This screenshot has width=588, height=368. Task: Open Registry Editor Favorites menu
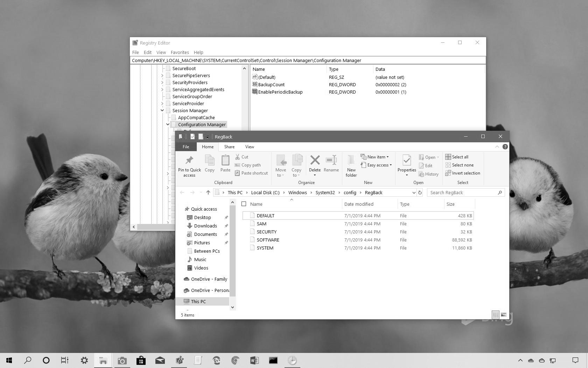tap(180, 52)
